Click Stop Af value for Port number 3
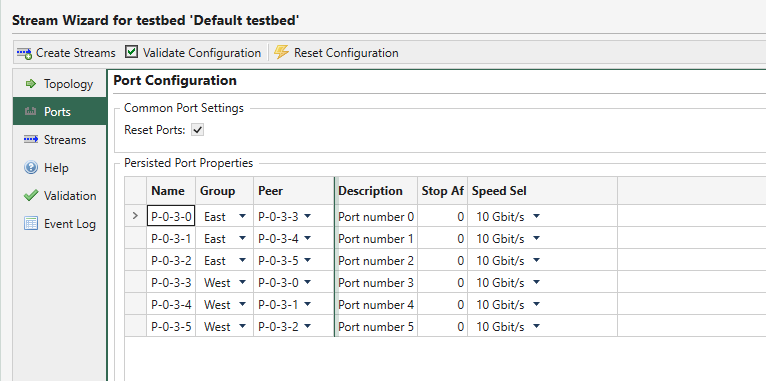The width and height of the screenshot is (766, 381). [443, 282]
